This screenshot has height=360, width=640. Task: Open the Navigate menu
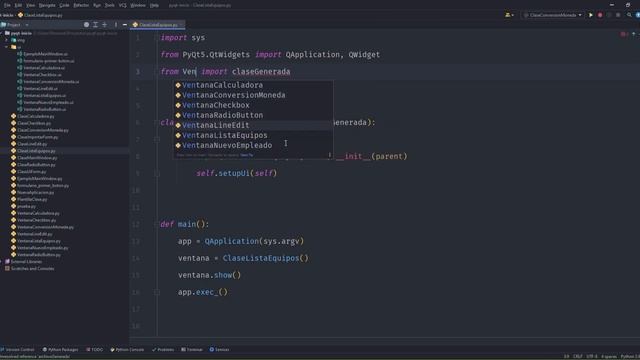pyautogui.click(x=47, y=5)
